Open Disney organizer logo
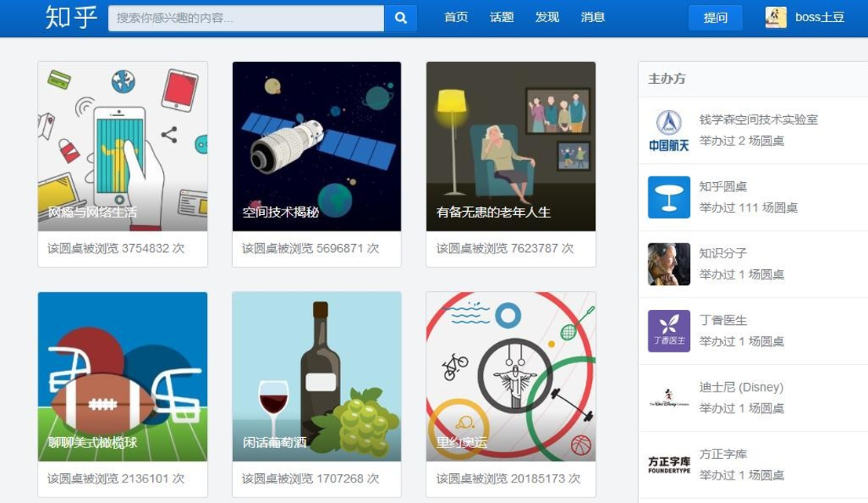The height and width of the screenshot is (503, 868). click(x=669, y=398)
